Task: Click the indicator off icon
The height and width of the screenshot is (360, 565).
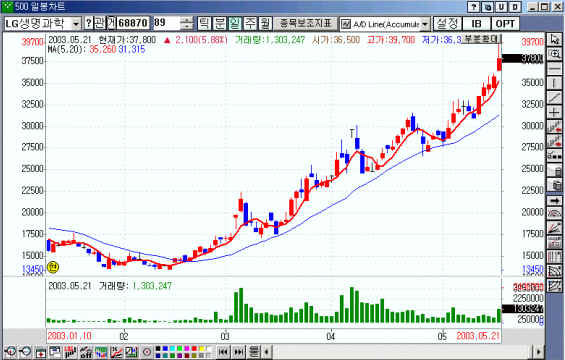Action: pyautogui.click(x=86, y=352)
